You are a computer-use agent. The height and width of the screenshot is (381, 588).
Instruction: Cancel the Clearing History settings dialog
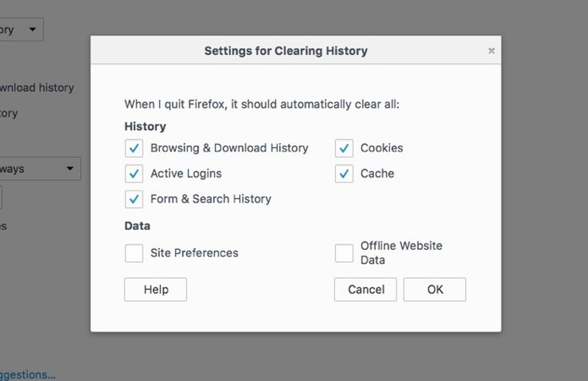pos(366,289)
